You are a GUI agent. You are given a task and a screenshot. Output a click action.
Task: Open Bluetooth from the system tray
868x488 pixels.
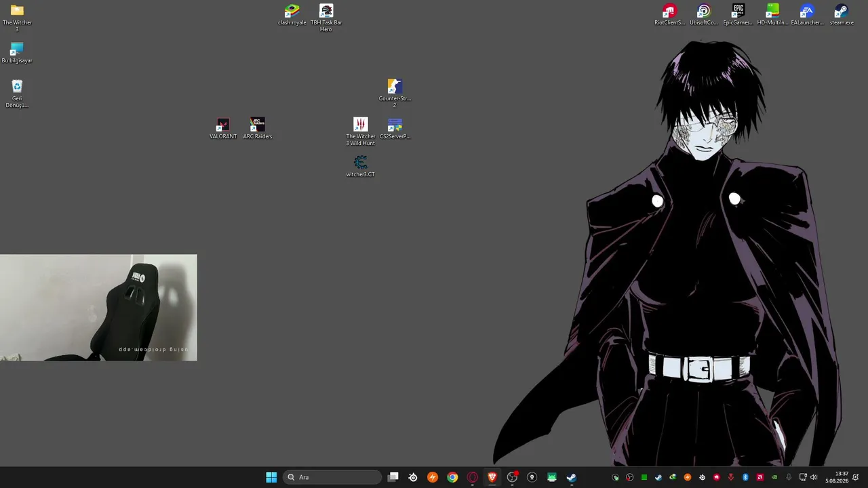point(745,477)
